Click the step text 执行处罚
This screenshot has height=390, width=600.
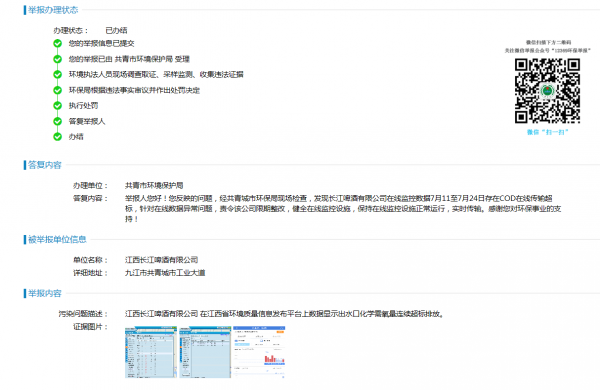point(83,105)
